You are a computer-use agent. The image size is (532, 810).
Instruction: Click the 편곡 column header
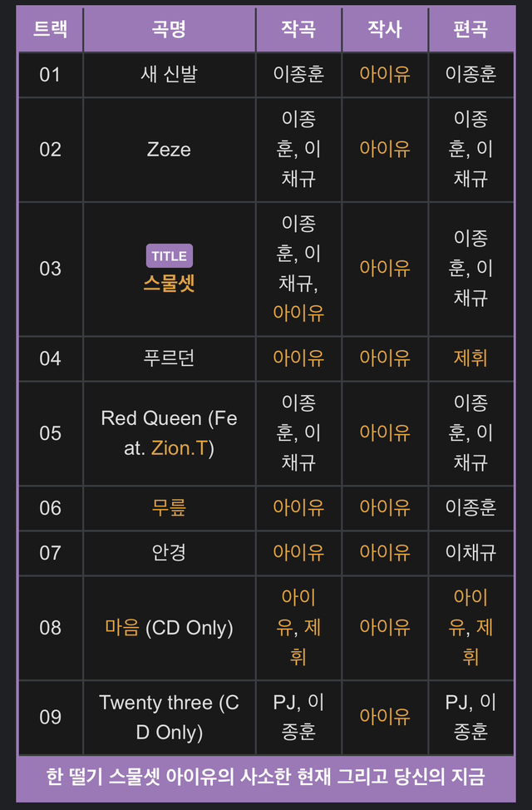(x=471, y=29)
